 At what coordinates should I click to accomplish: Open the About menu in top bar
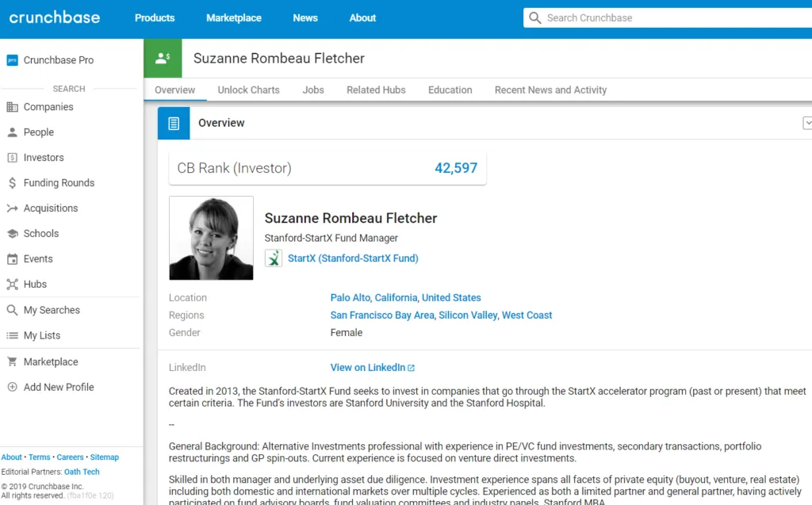tap(362, 18)
